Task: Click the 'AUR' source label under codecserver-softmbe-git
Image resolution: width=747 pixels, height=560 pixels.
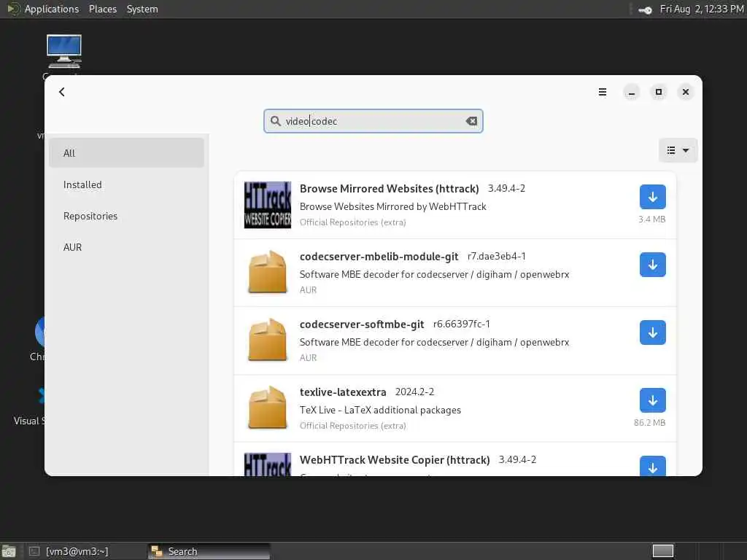Action: coord(309,357)
